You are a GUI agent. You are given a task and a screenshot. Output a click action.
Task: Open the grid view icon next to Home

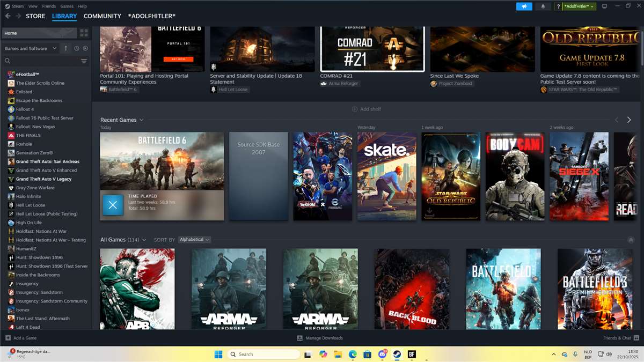pyautogui.click(x=84, y=33)
